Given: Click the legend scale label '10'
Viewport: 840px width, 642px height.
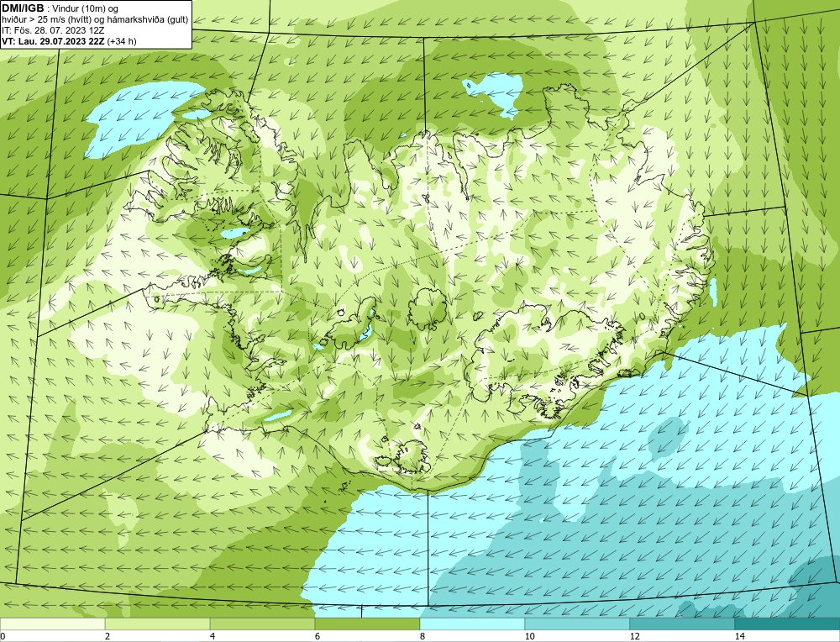Looking at the screenshot, I should pos(529,636).
